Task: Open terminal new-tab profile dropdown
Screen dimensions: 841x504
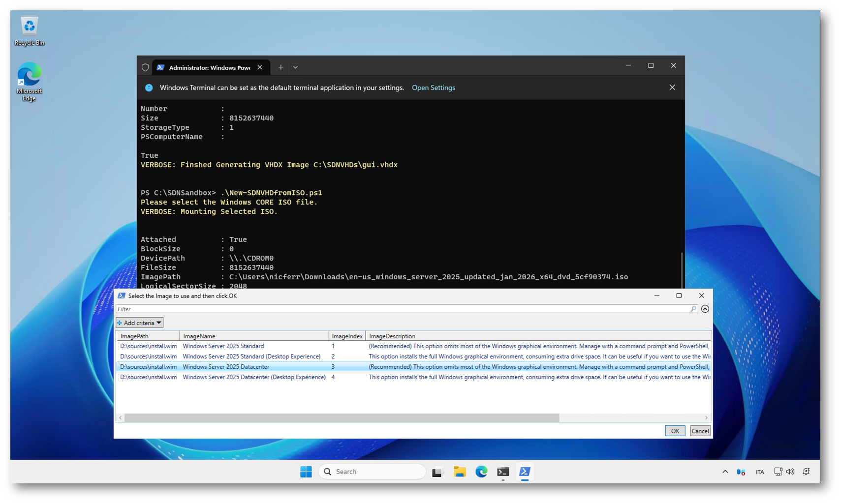Action: [x=295, y=67]
